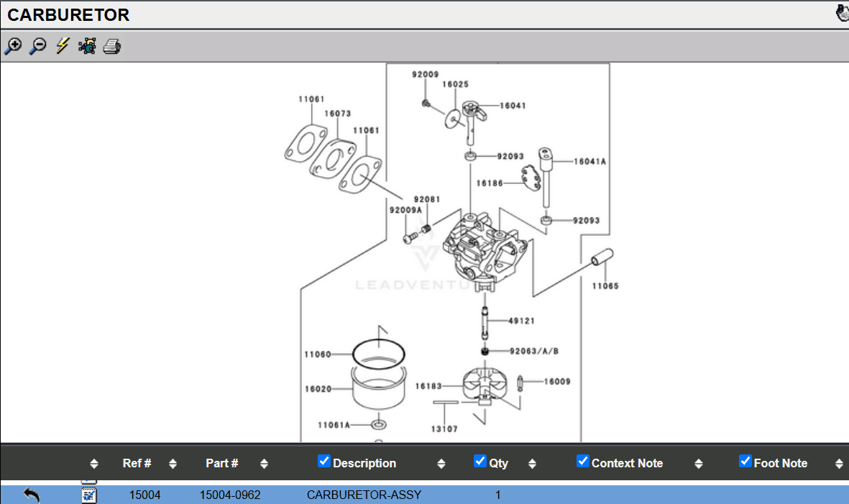This screenshot has width=849, height=504.
Task: Open the notes icon beside part 15004
Action: 88,495
